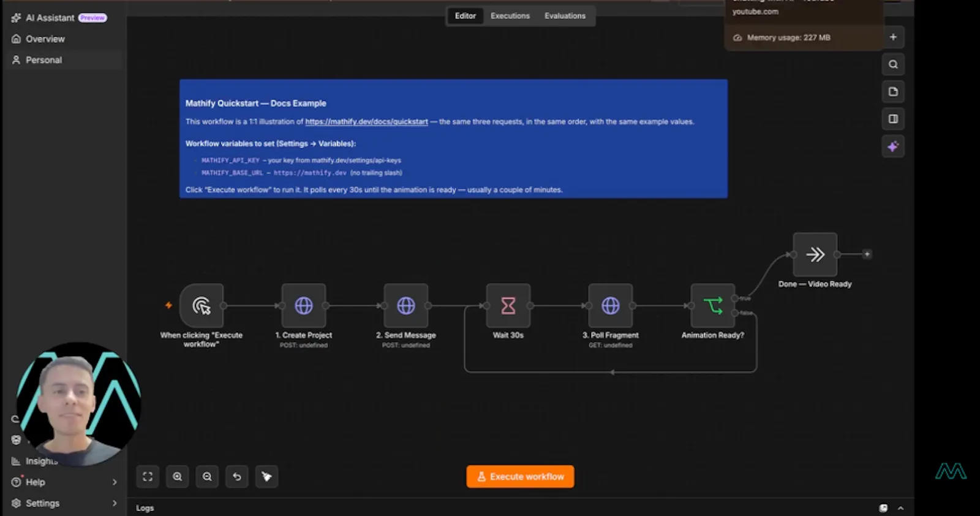Zoom in on the canvas
This screenshot has height=516, width=980.
(x=178, y=477)
